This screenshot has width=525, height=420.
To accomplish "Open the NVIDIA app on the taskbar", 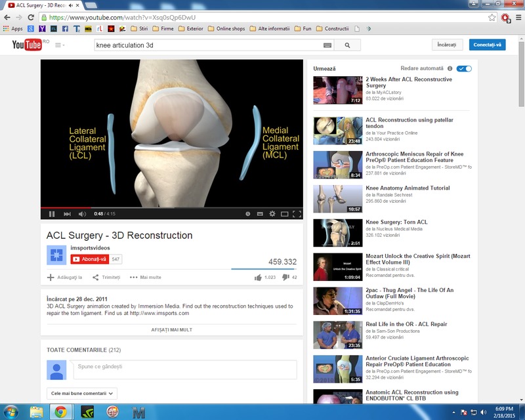I will [87, 412].
